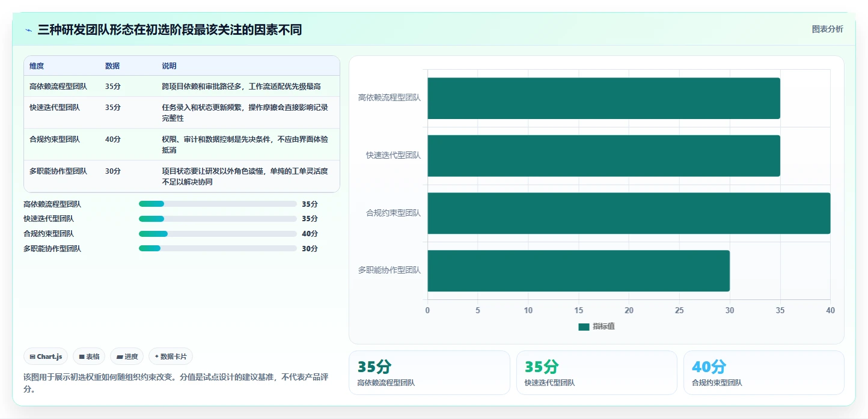Click the 高依赖流程型团队 chart bar
Screen dimensions: 868x419
click(604, 98)
